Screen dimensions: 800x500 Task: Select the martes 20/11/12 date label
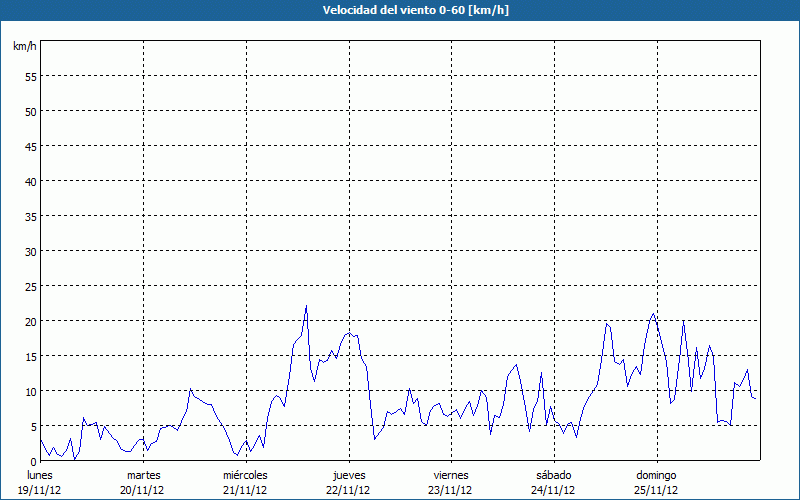(144, 483)
